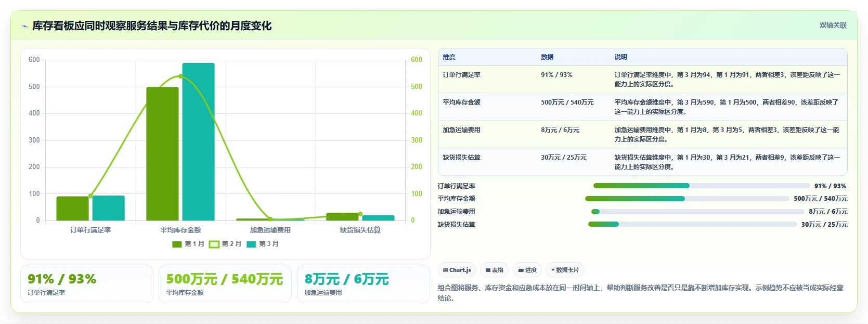Click the 缺货损失估算 x-axis label
868x324 pixels.
click(x=360, y=230)
